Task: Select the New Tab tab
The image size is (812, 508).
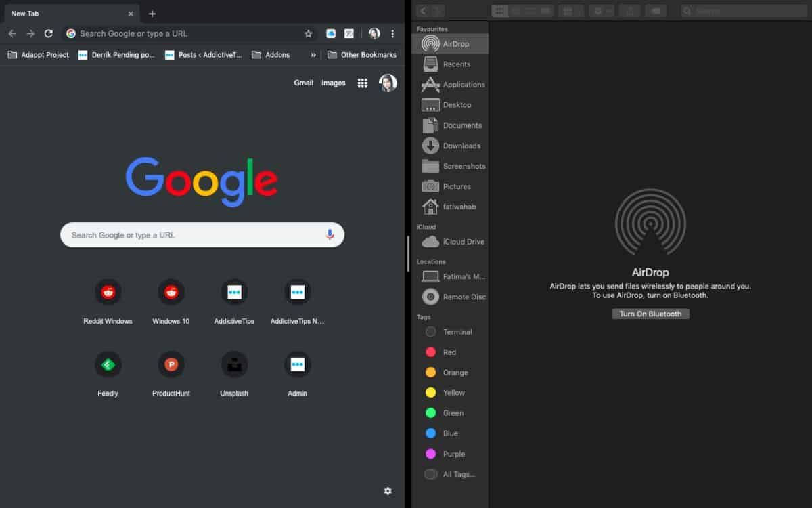Action: [70, 14]
